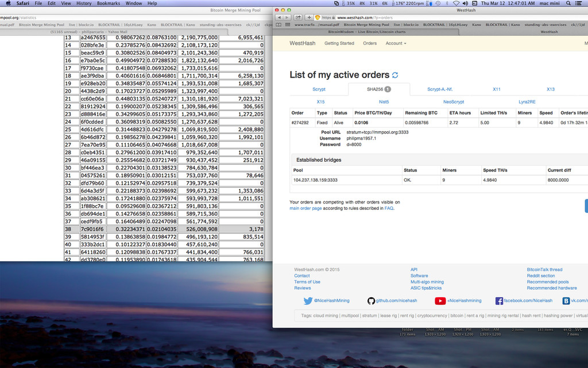Switch to the Scrypt-A.-Nf. tab
The width and height of the screenshot is (588, 368).
click(440, 89)
